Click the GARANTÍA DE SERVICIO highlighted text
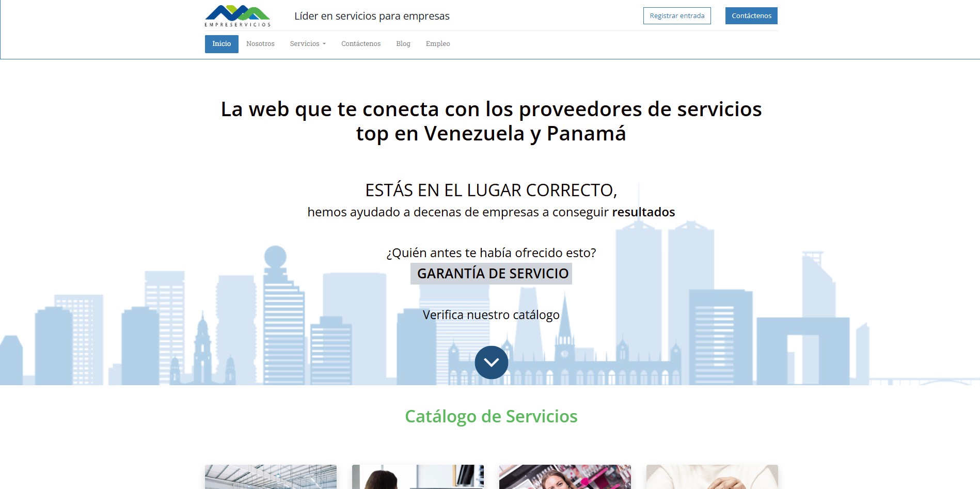The image size is (980, 489). pos(491,274)
